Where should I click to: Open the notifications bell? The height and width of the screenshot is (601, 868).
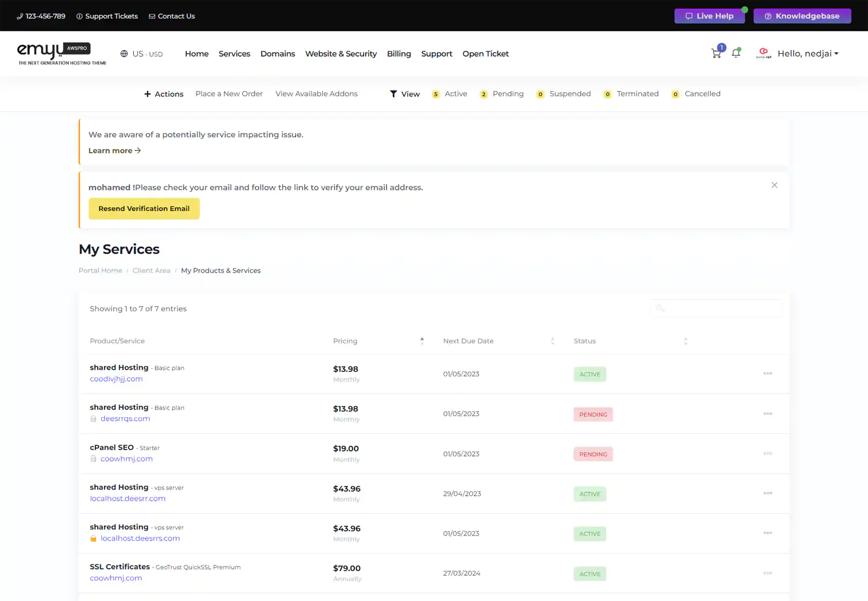click(736, 53)
